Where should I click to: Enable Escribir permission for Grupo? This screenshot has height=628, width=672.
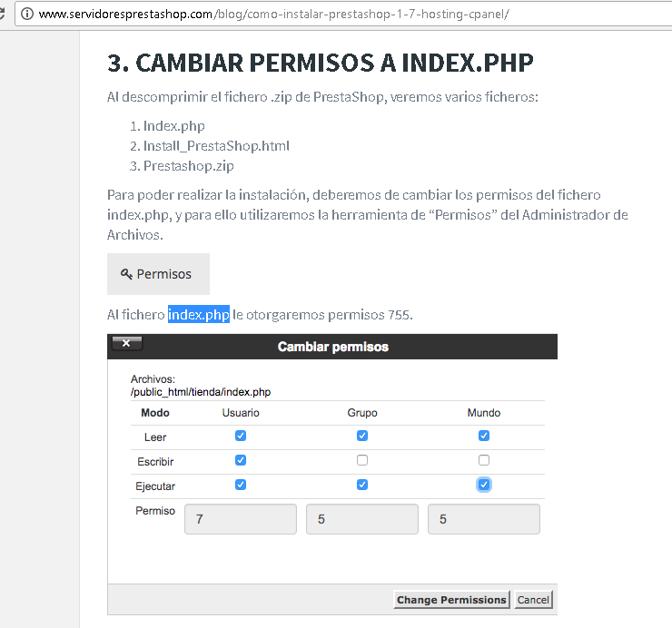(362, 460)
